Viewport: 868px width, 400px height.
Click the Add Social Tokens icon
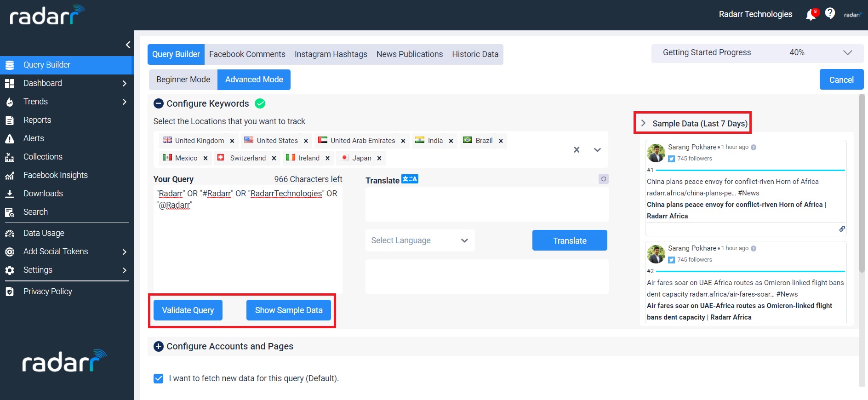10,252
